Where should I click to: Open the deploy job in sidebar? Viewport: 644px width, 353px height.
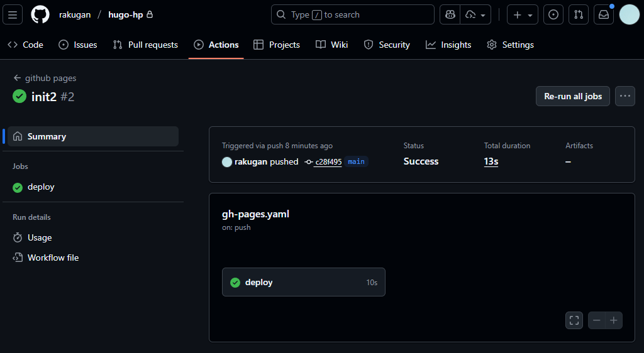tap(93, 187)
